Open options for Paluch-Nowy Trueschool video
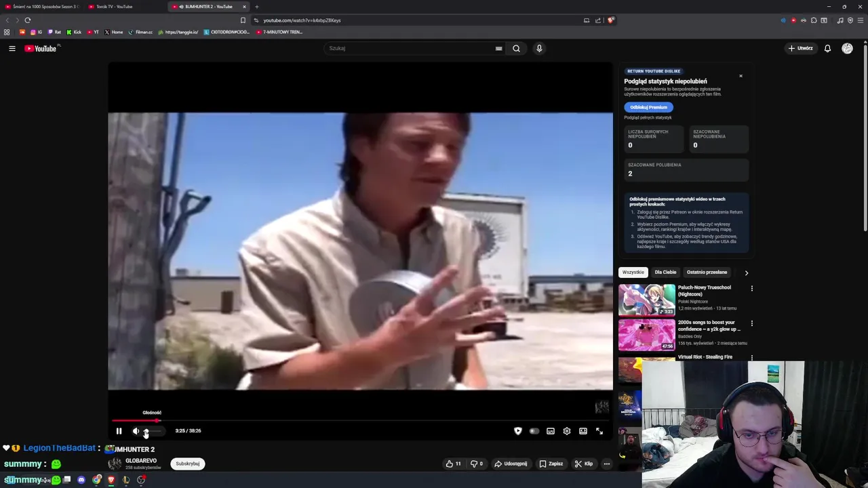This screenshot has height=488, width=868. coord(751,289)
